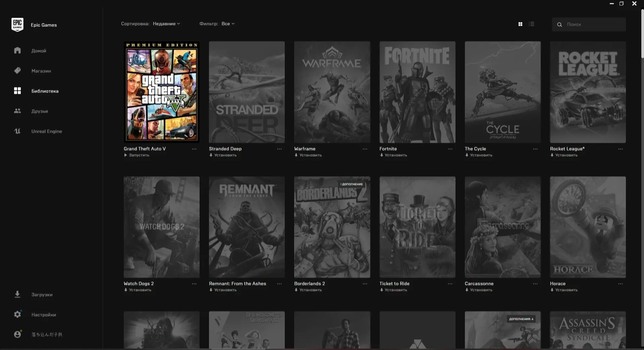This screenshot has height=350, width=644.
Task: Open options menu for Rocket League
Action: (620, 149)
